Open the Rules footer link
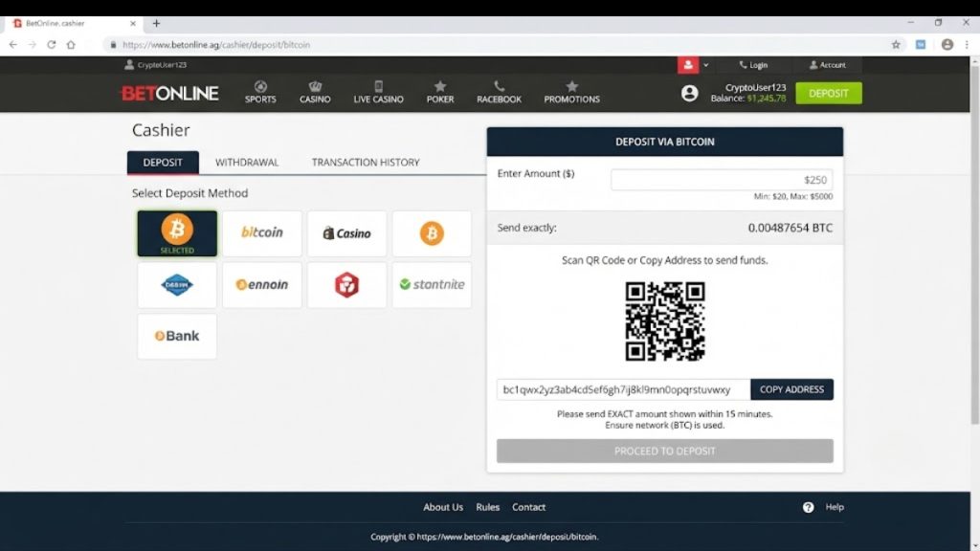 487,507
